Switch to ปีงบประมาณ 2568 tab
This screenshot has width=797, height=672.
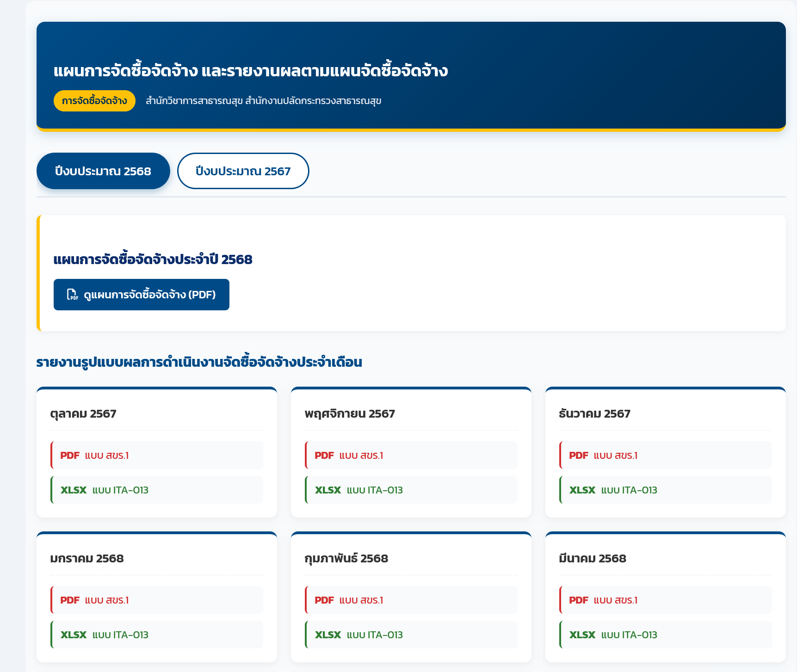pyautogui.click(x=103, y=171)
